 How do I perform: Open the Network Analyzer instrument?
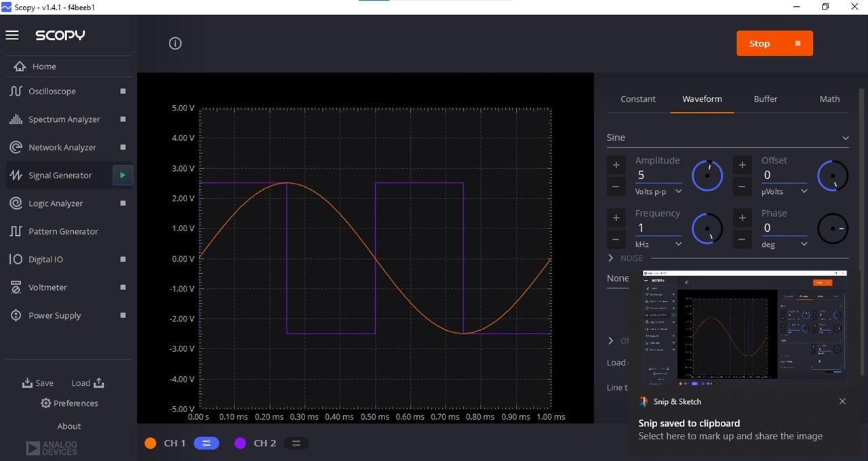[62, 147]
